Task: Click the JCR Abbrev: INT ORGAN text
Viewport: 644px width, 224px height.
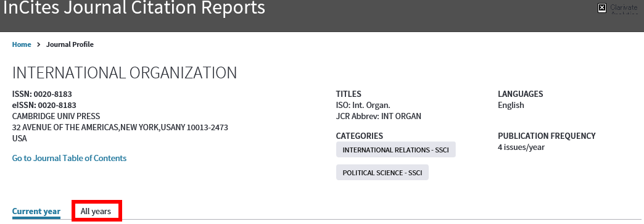Action: point(379,116)
